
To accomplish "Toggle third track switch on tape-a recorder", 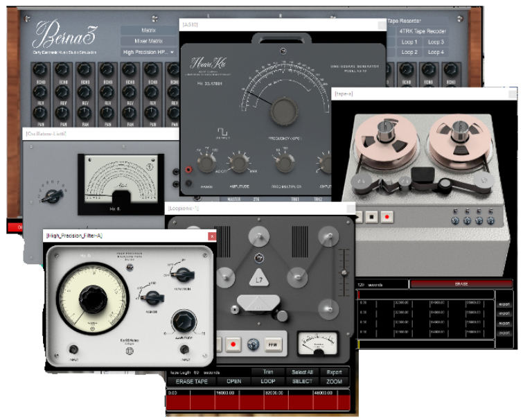I will coord(479,211).
